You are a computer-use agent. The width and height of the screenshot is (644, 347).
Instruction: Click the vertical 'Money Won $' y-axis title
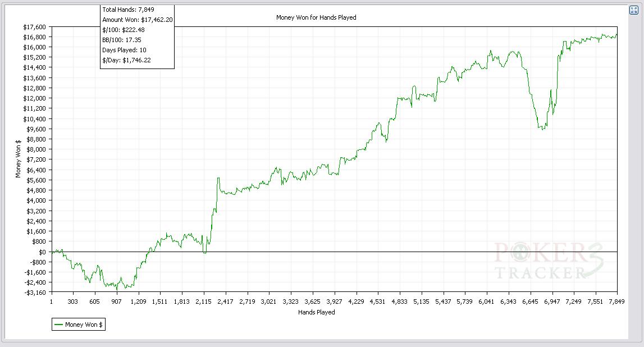18,159
